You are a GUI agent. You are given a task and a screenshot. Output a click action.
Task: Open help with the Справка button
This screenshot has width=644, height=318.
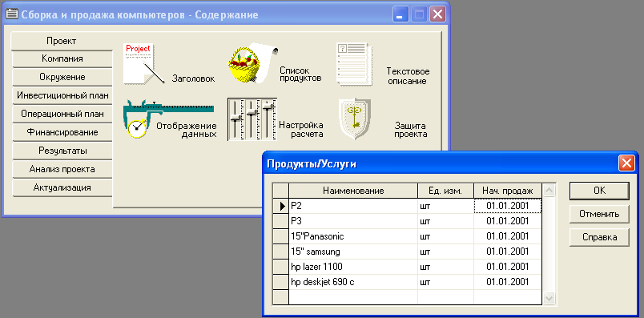[x=599, y=237]
